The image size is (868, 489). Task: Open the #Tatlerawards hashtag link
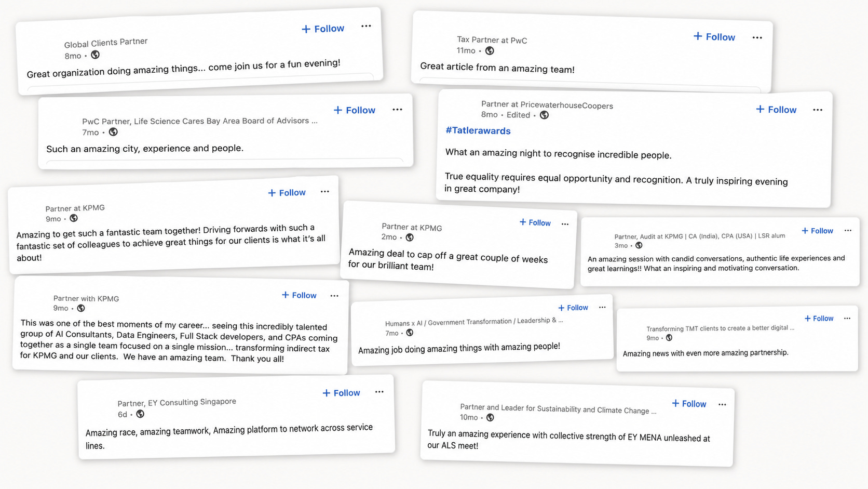point(478,130)
